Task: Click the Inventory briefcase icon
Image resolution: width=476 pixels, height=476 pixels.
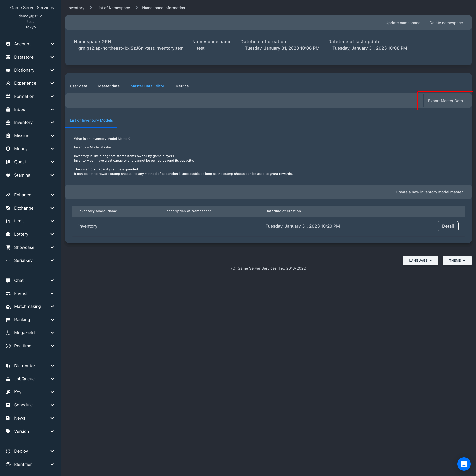Action: 8,122
